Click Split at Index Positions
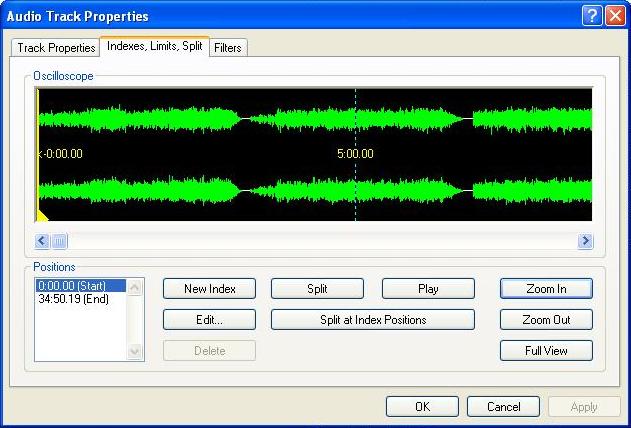Viewport: 631px width, 428px height. pos(373,320)
